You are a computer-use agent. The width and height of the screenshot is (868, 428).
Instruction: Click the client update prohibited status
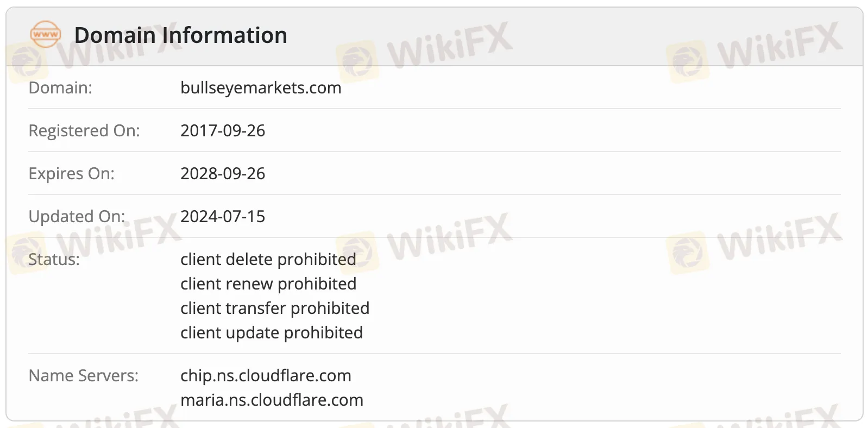[x=272, y=332]
